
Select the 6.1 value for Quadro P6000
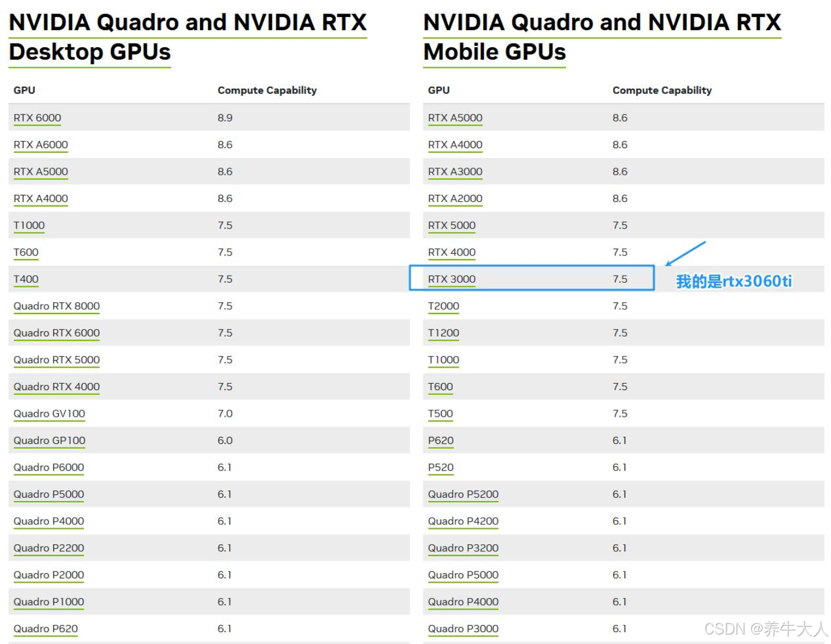[x=224, y=467]
